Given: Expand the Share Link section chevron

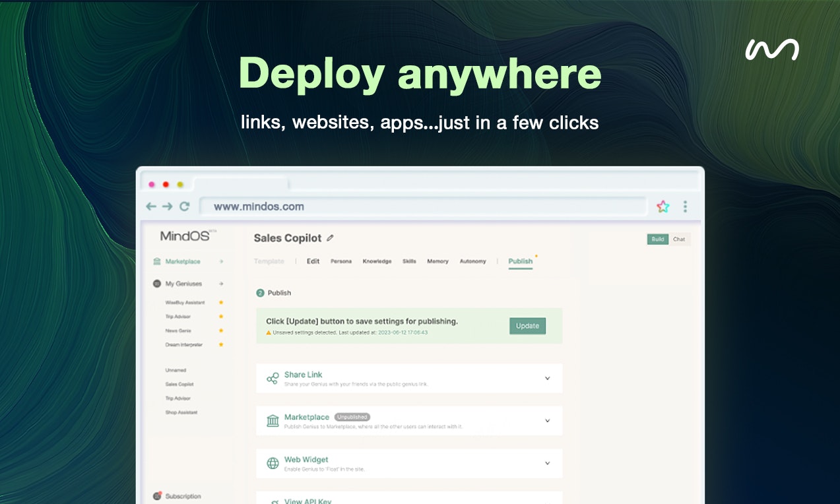Looking at the screenshot, I should coord(547,379).
